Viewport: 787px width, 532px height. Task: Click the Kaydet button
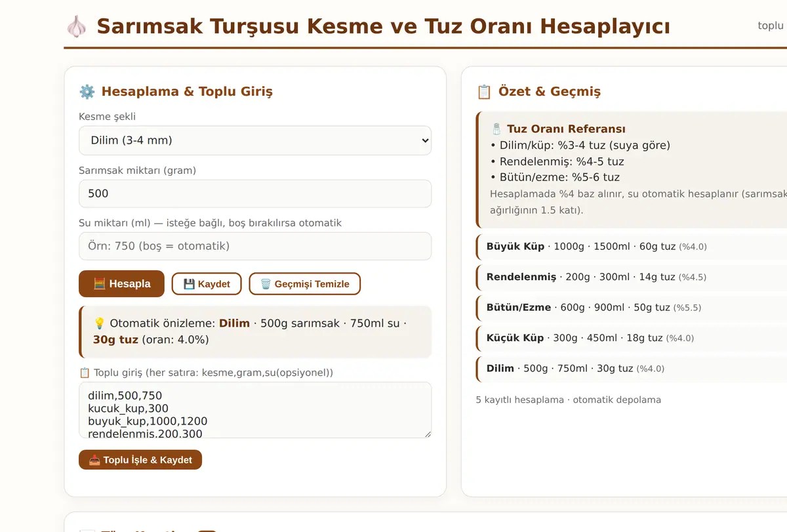point(207,284)
